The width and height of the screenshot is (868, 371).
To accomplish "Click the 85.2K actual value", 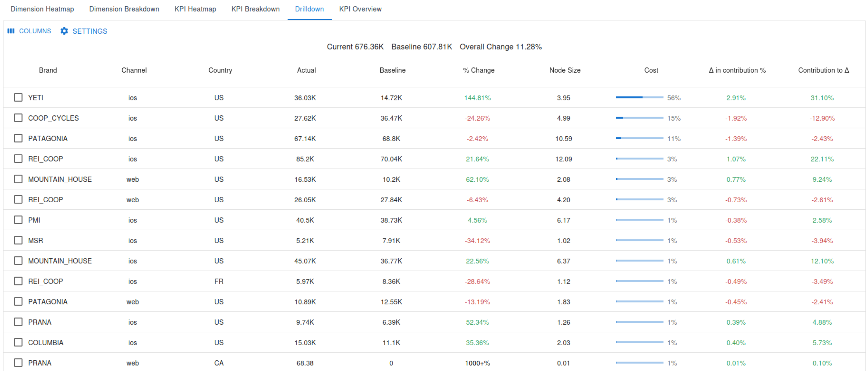I will click(x=305, y=159).
